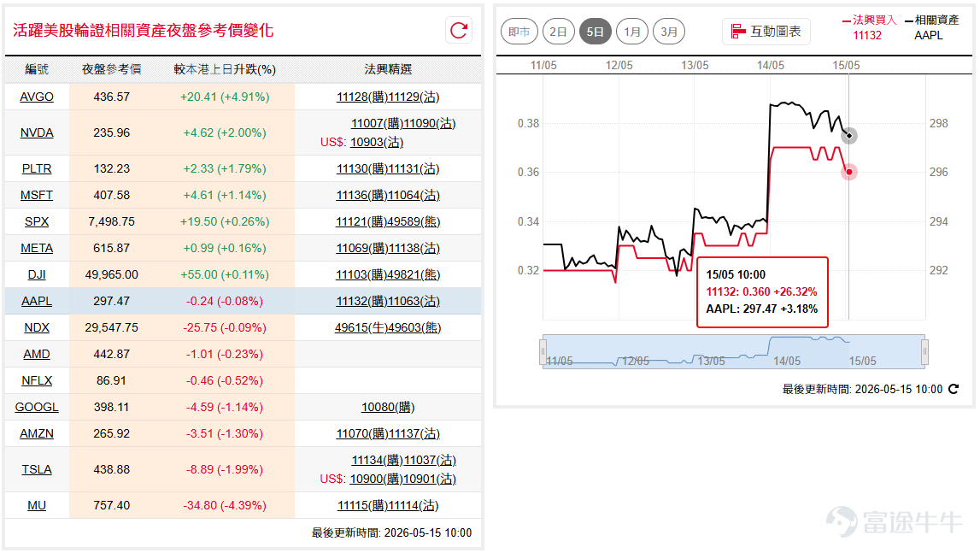The height and width of the screenshot is (553, 980).
Task: Open warrant 11130(購) for PLTR
Action: (x=362, y=169)
